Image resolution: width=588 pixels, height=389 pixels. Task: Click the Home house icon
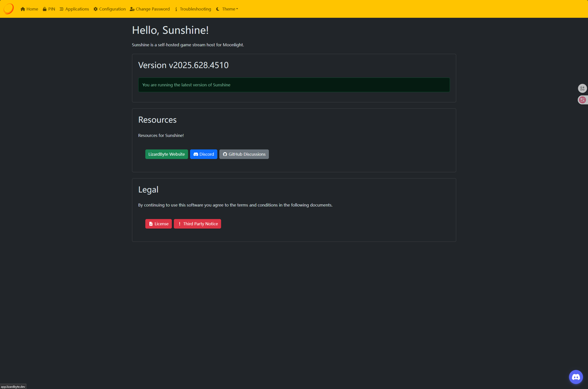coord(23,9)
